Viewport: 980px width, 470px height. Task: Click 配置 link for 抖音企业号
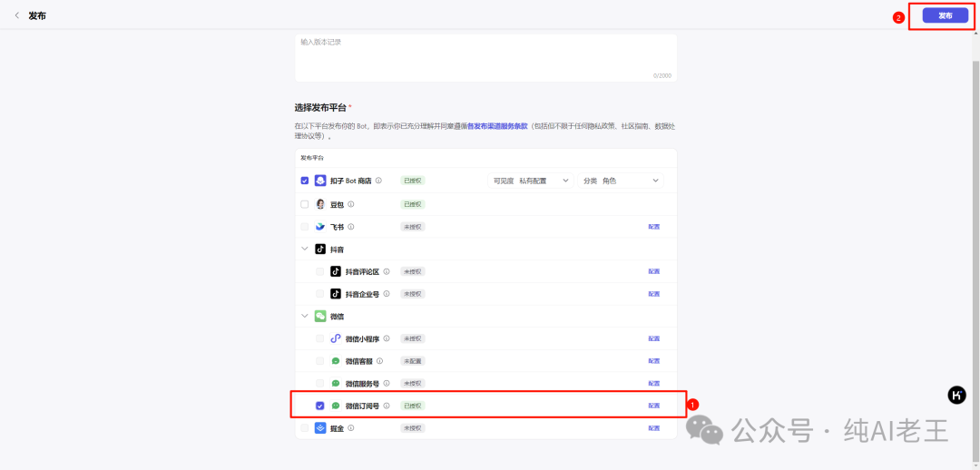[653, 294]
